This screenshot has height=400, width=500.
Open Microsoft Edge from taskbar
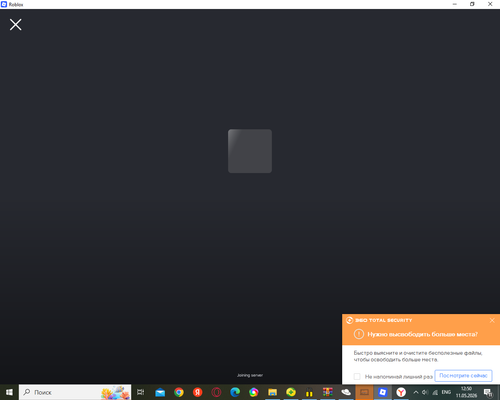click(x=235, y=392)
